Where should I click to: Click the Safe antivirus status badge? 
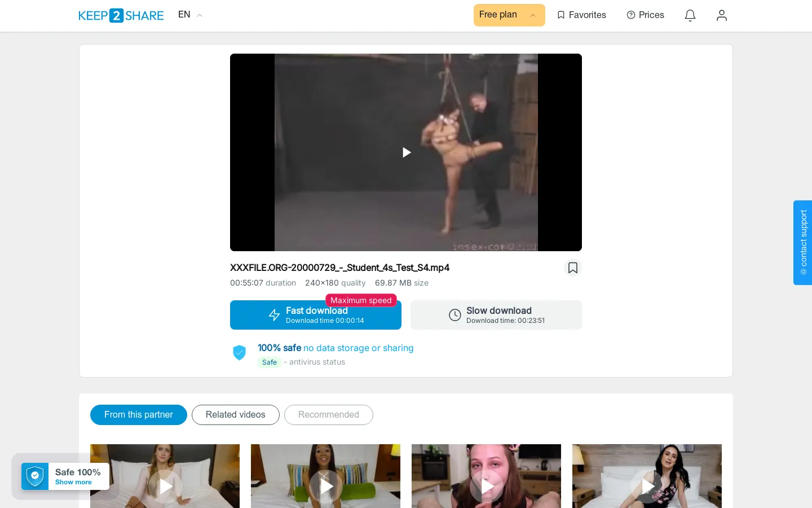[x=270, y=362]
